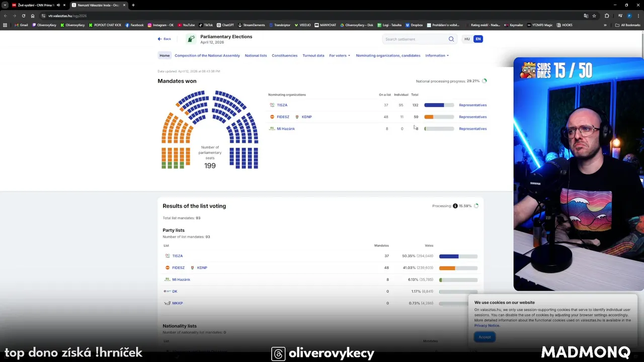Bookmark this page with the star icon
This screenshot has width=644, height=362.
coord(594,16)
